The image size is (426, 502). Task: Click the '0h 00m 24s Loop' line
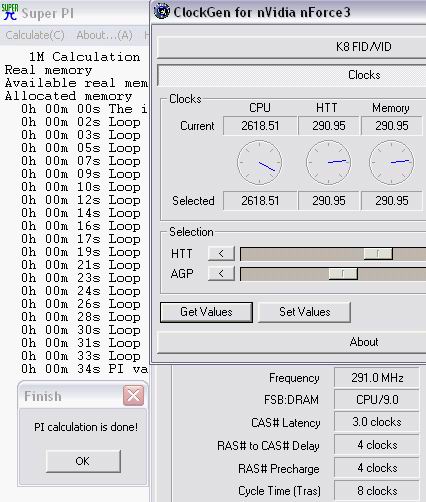click(81, 291)
